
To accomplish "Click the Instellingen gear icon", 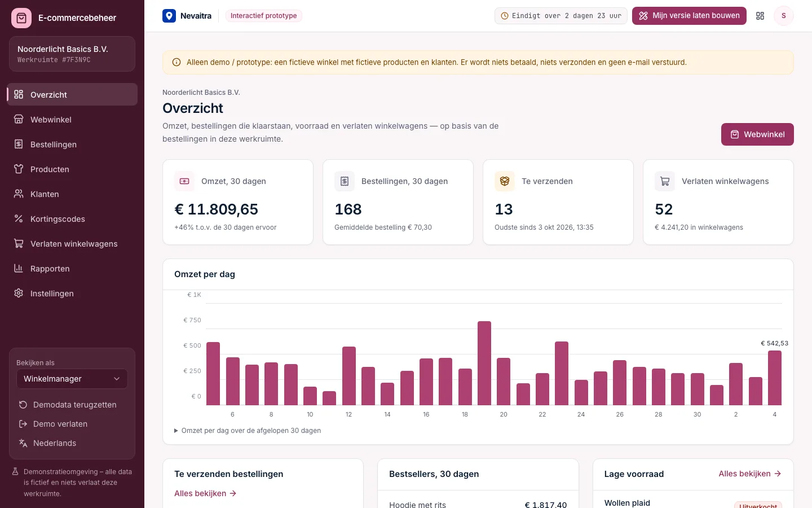I will pos(19,293).
